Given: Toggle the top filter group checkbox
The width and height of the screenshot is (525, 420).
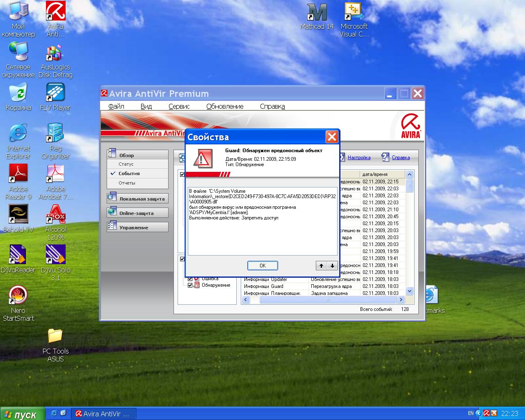Looking at the screenshot, I should coord(182,174).
